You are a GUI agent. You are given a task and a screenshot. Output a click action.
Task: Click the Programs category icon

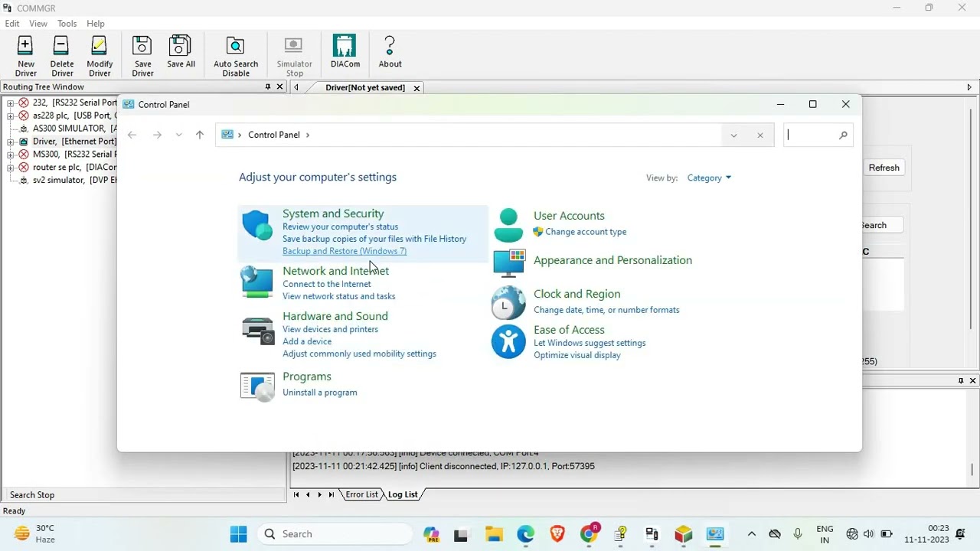point(257,386)
